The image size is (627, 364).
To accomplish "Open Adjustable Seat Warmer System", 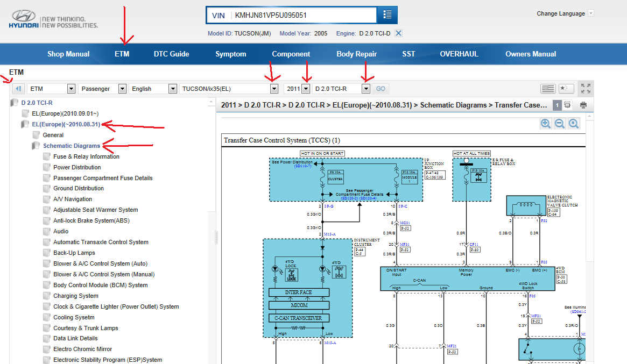I will tap(96, 210).
